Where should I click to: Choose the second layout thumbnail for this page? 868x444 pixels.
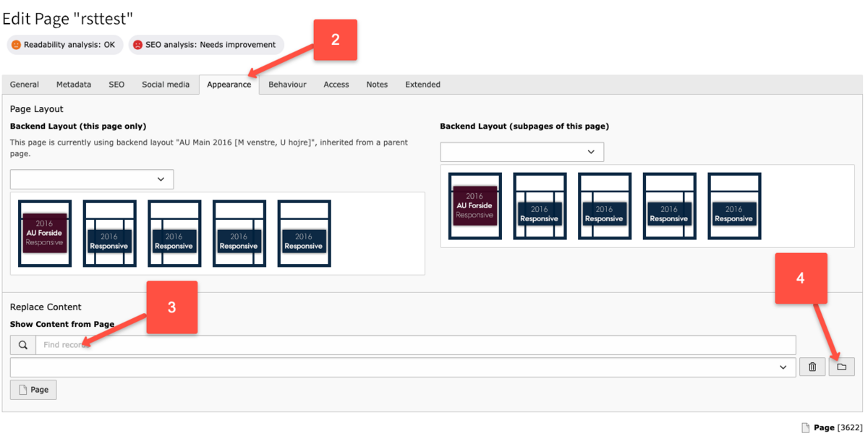(109, 234)
